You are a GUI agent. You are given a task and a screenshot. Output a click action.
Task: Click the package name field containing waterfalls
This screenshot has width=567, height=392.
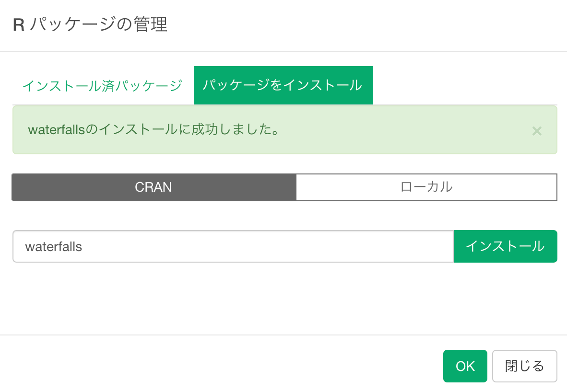click(233, 246)
